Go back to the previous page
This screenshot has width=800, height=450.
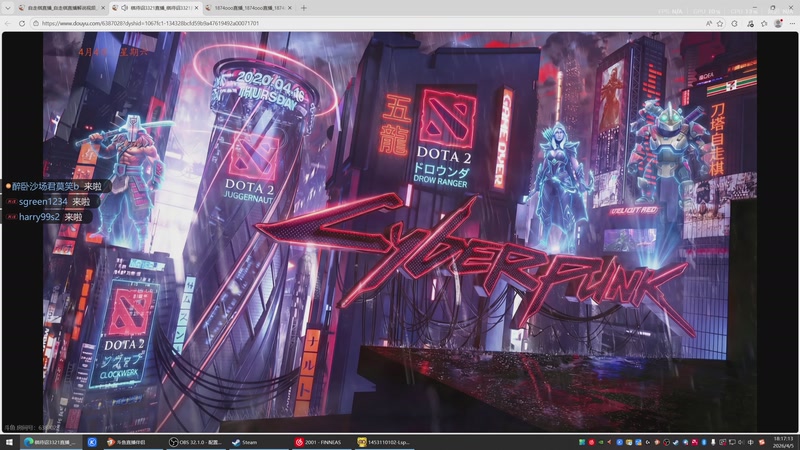pos(8,23)
